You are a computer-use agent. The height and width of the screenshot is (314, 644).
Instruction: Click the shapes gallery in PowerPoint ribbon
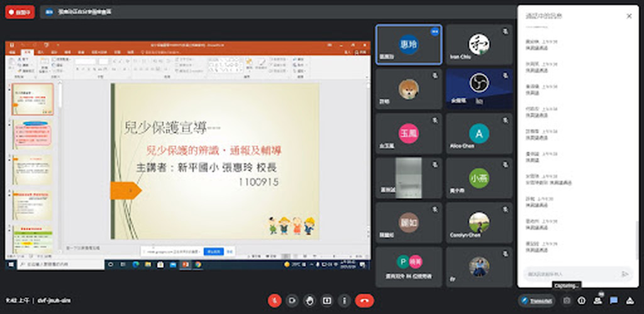(x=225, y=65)
